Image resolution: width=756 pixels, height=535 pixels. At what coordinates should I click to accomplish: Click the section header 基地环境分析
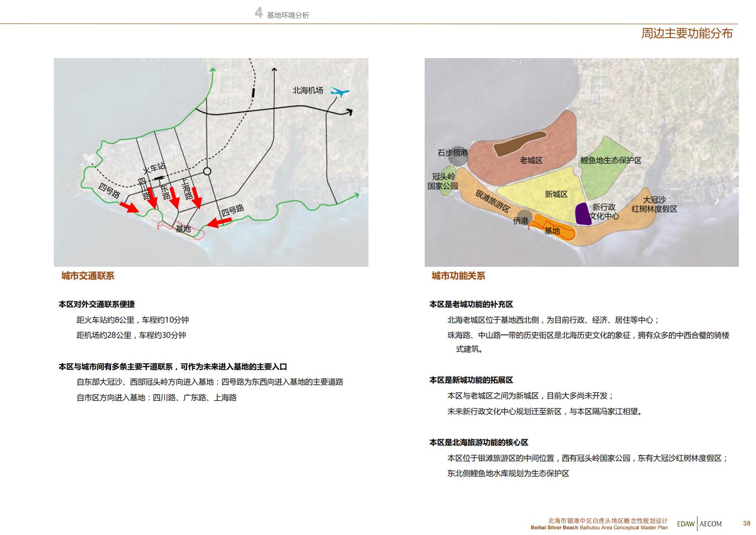pos(288,15)
